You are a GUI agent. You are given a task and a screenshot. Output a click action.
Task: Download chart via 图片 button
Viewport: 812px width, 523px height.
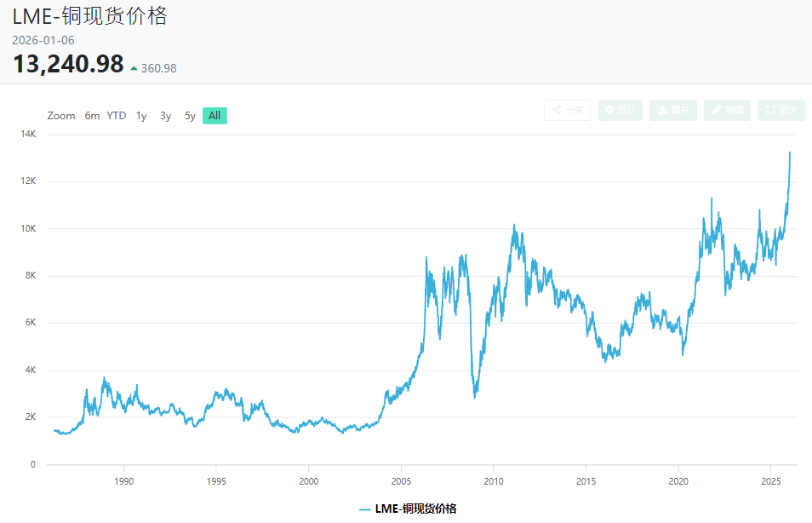click(x=672, y=110)
